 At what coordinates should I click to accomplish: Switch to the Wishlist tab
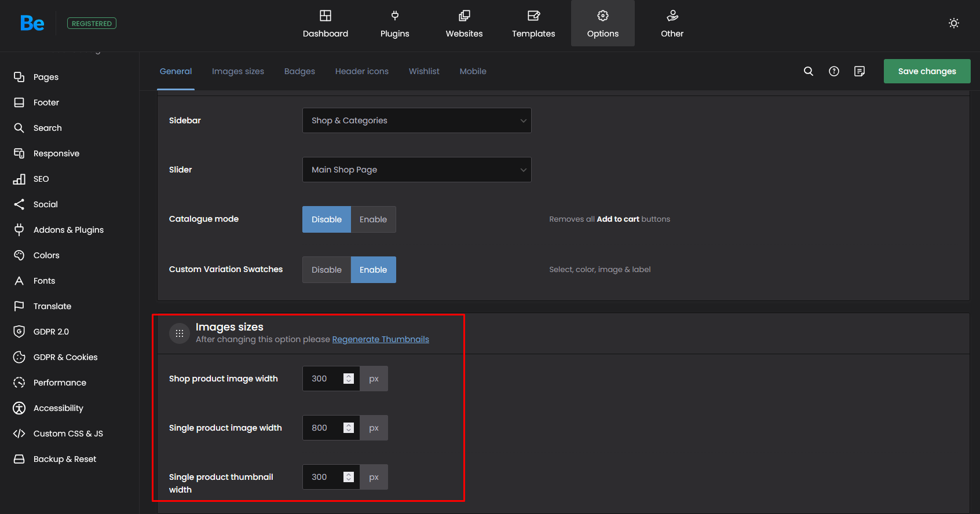pyautogui.click(x=424, y=71)
